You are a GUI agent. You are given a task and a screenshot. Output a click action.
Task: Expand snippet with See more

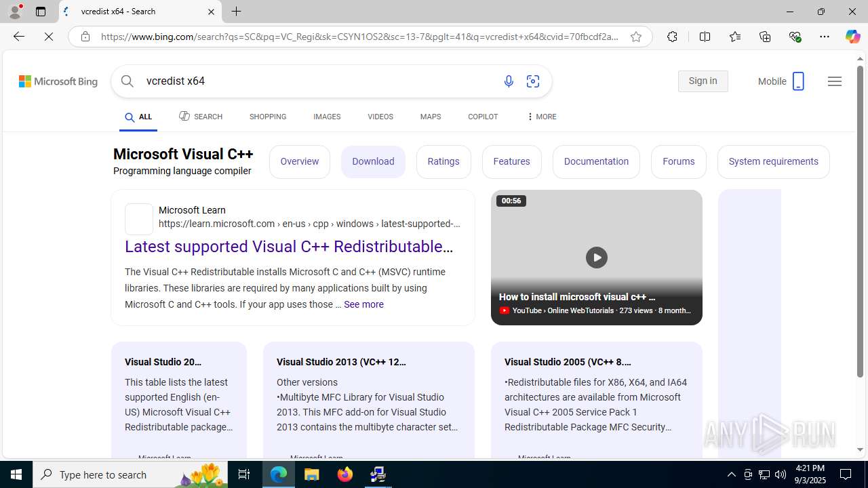click(363, 304)
